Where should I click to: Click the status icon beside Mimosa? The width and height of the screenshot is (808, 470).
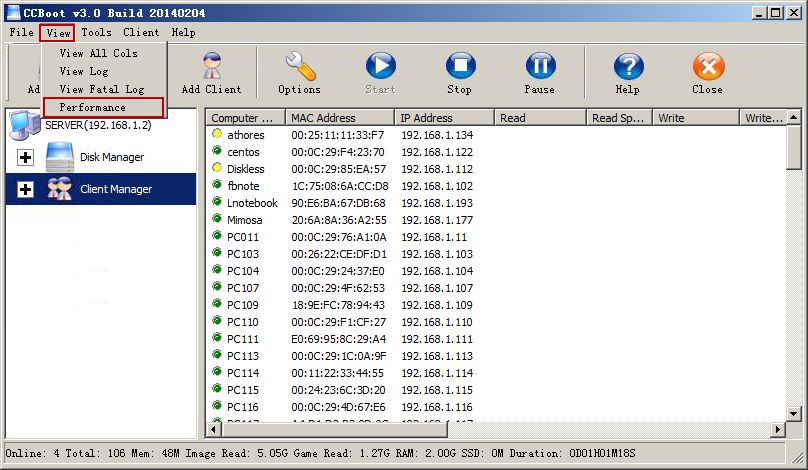pos(217,219)
